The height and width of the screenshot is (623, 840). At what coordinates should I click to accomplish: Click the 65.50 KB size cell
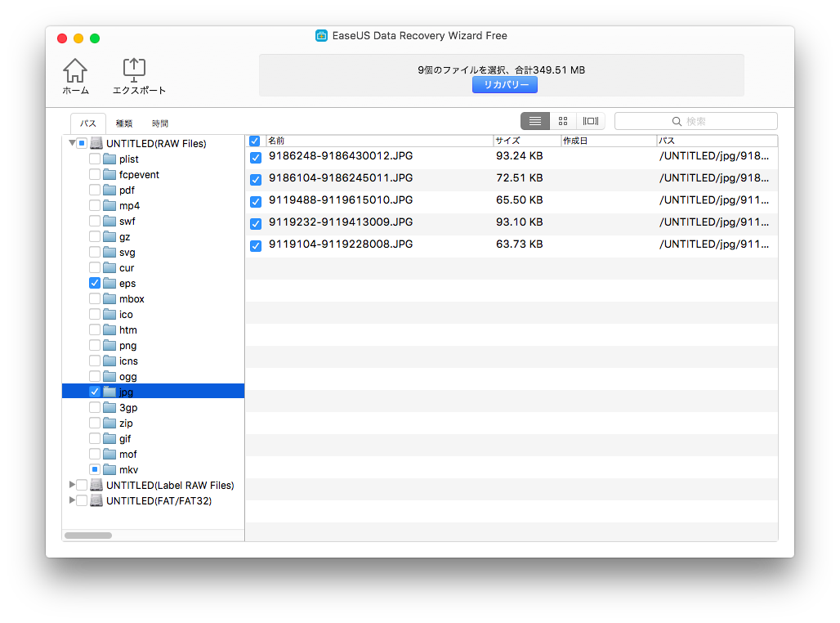[519, 200]
